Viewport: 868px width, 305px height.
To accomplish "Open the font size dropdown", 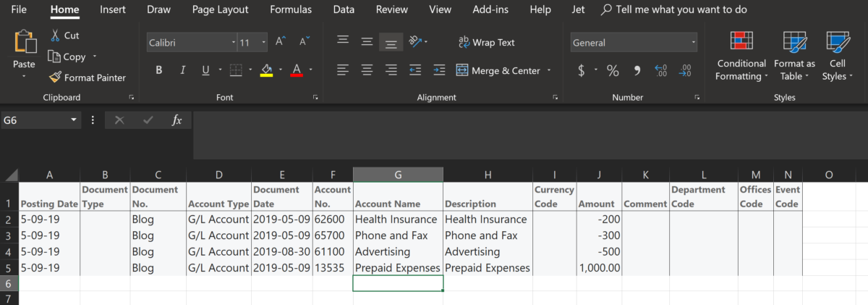I will (x=263, y=43).
